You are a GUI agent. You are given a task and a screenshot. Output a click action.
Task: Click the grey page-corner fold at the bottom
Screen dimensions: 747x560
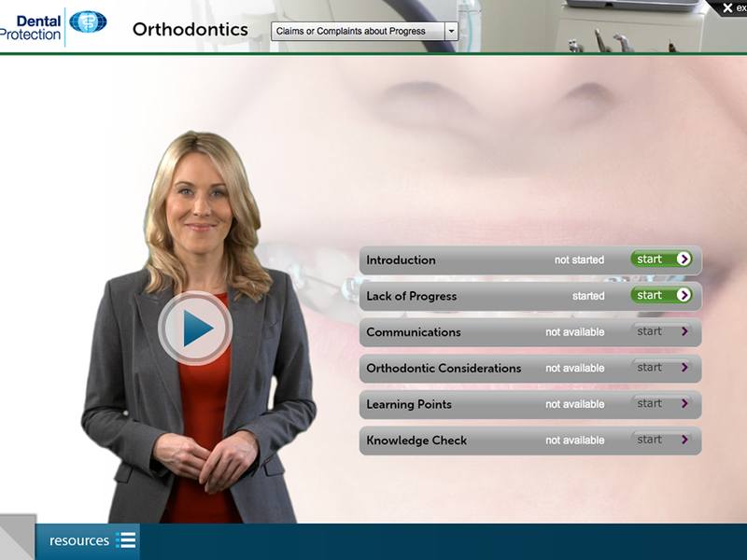tap(17, 538)
